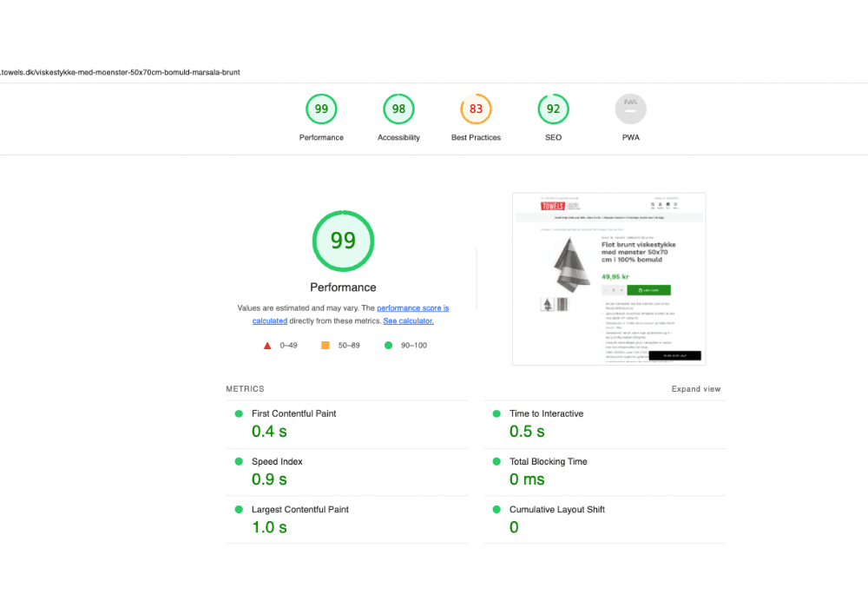Click the Performance gauge showing 99
868x608 pixels.
click(321, 109)
